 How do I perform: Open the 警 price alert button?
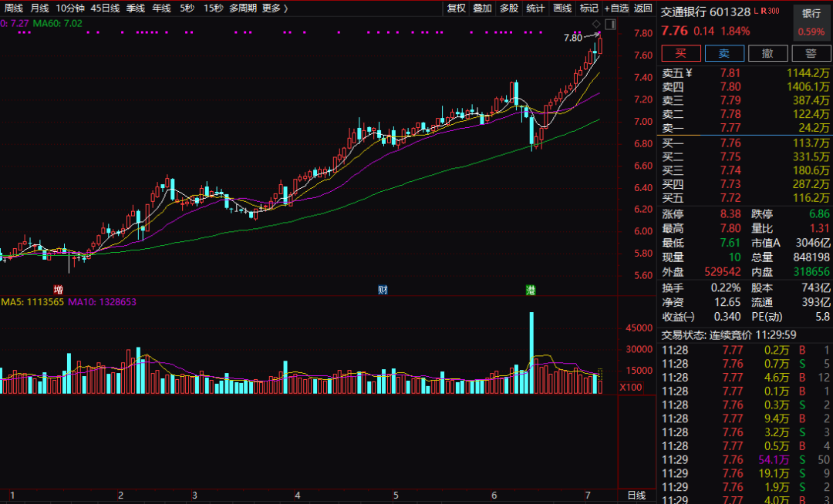[811, 53]
